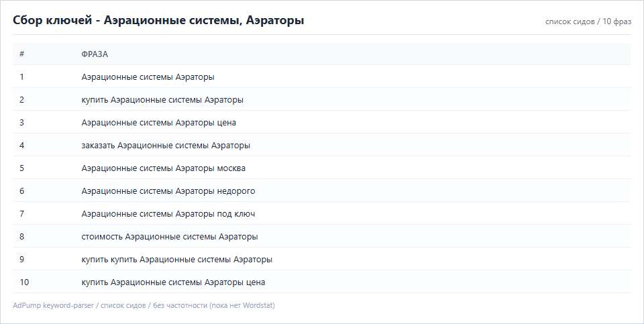Click row number 1 cell

(21, 77)
